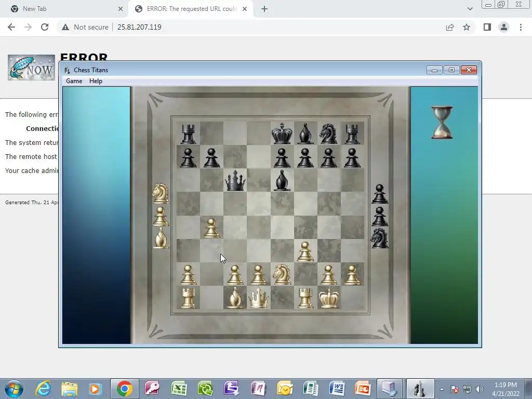Launch Microsoft Publisher from the taskbar
Screen dimensions: 532x399
tap(311, 389)
